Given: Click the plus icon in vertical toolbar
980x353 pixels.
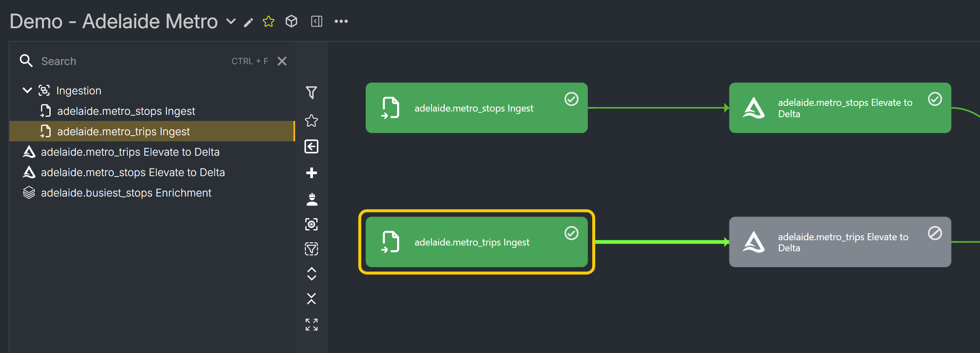Looking at the screenshot, I should [311, 173].
